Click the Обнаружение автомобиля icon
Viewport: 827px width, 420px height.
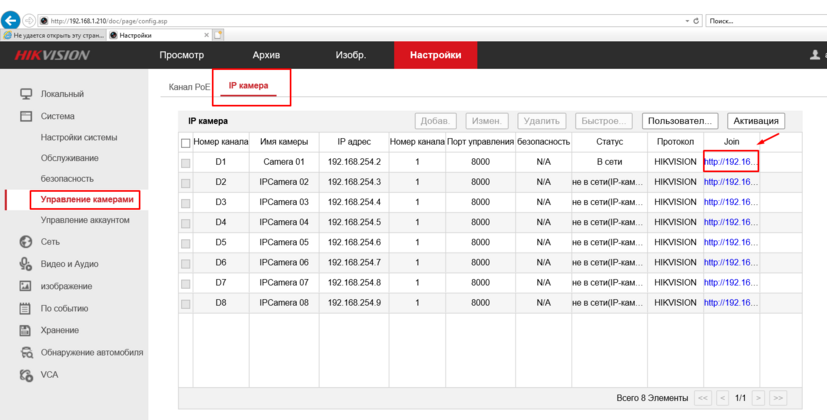tap(26, 352)
